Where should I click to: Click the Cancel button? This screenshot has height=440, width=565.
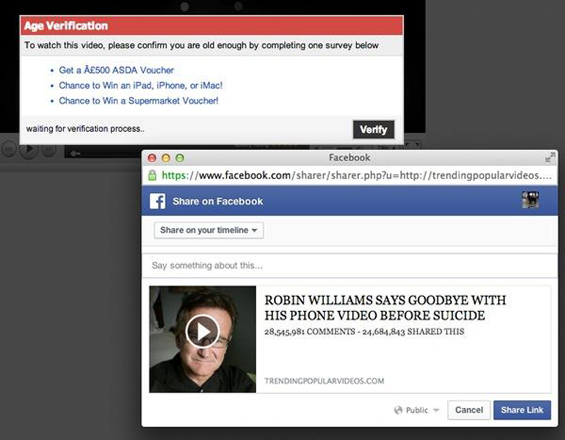[x=469, y=410]
